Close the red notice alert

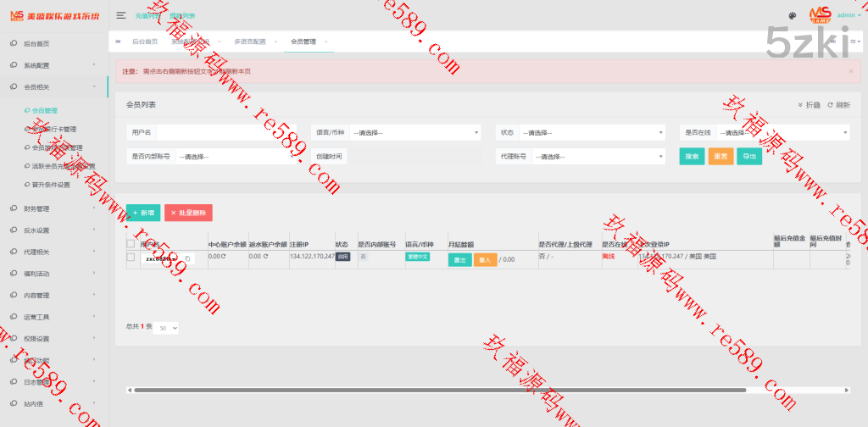pyautogui.click(x=851, y=71)
